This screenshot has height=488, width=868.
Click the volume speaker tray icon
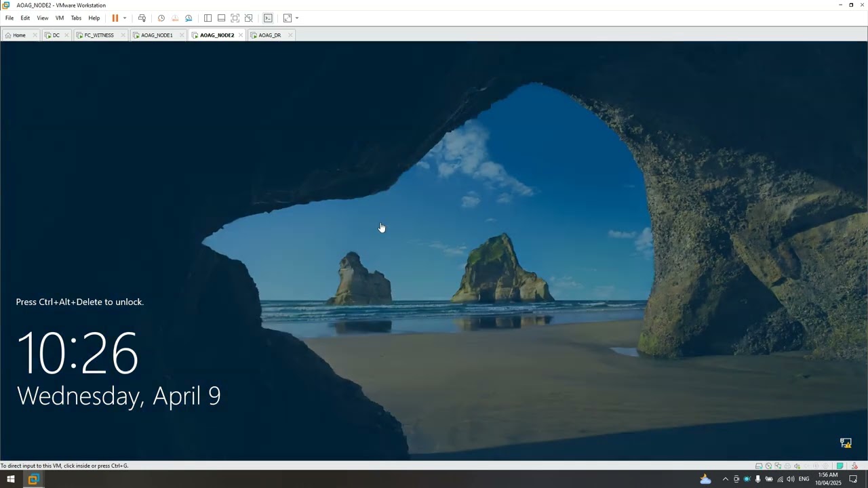[x=791, y=479]
